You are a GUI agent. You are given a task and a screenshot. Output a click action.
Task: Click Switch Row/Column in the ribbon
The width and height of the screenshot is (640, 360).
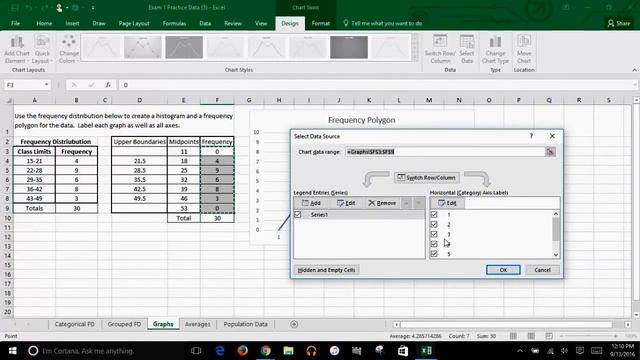440,49
